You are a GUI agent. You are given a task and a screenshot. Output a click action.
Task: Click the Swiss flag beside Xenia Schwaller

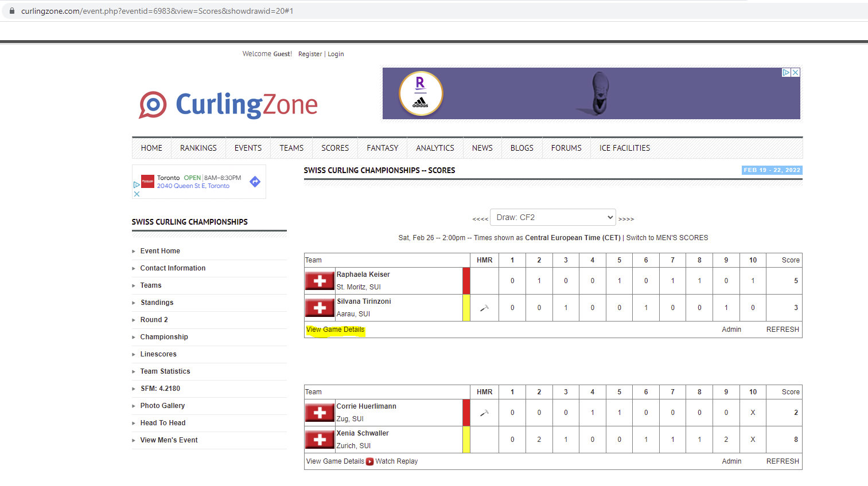[x=320, y=440]
